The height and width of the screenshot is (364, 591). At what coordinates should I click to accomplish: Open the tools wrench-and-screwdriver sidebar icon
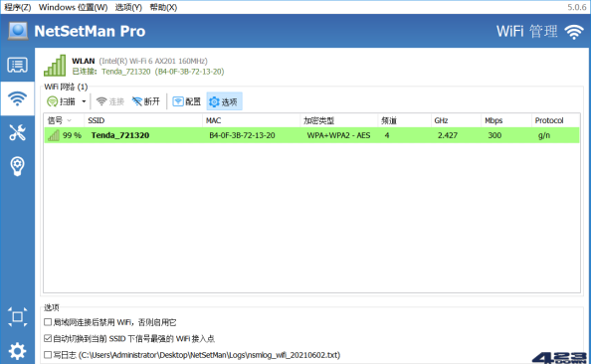coord(17,132)
